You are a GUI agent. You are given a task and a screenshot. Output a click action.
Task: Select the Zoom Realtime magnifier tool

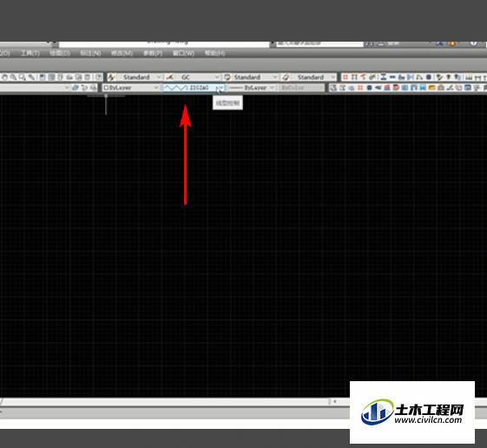[13, 77]
